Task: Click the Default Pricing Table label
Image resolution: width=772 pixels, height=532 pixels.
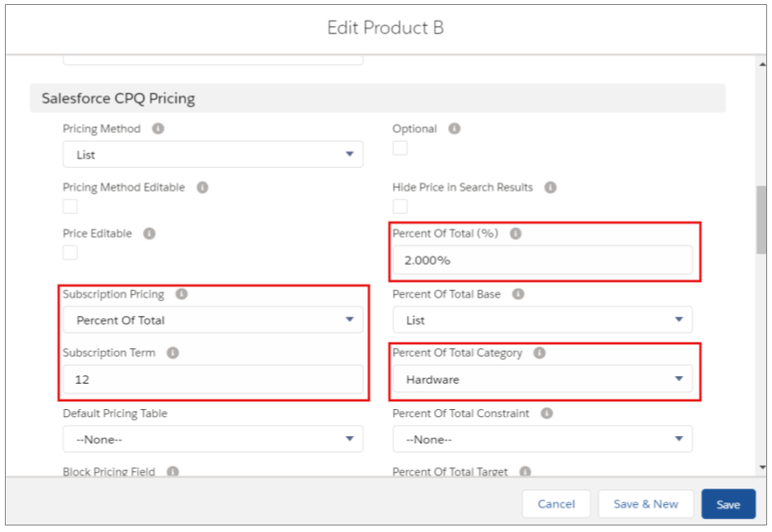Action: point(115,413)
